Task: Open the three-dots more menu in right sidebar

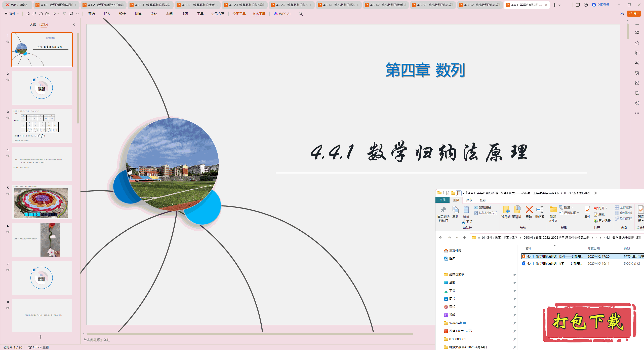Action: point(637,113)
